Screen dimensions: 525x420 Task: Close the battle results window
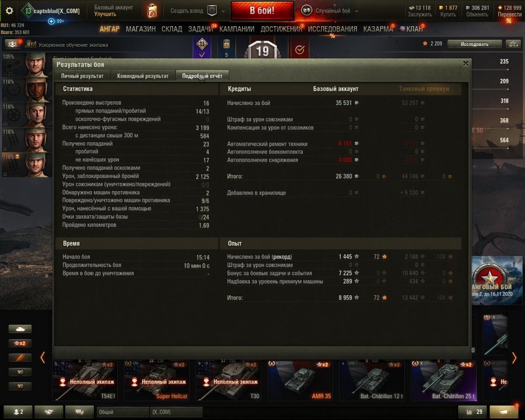[466, 63]
